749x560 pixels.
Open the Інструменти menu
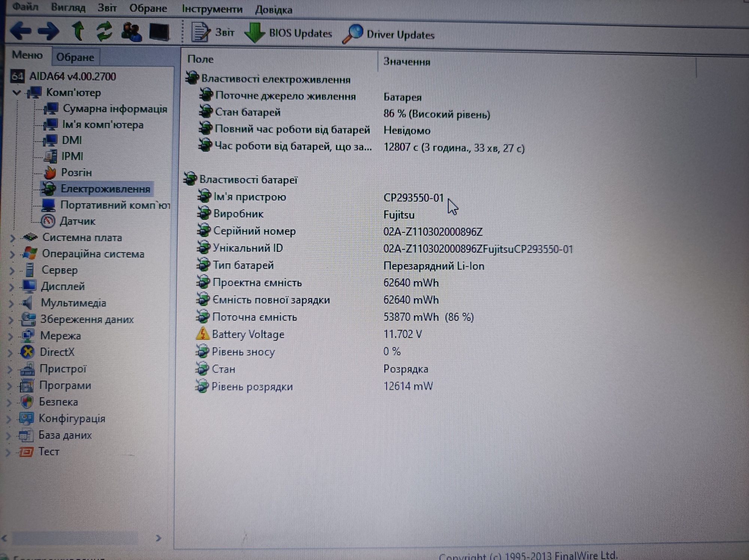(x=212, y=9)
